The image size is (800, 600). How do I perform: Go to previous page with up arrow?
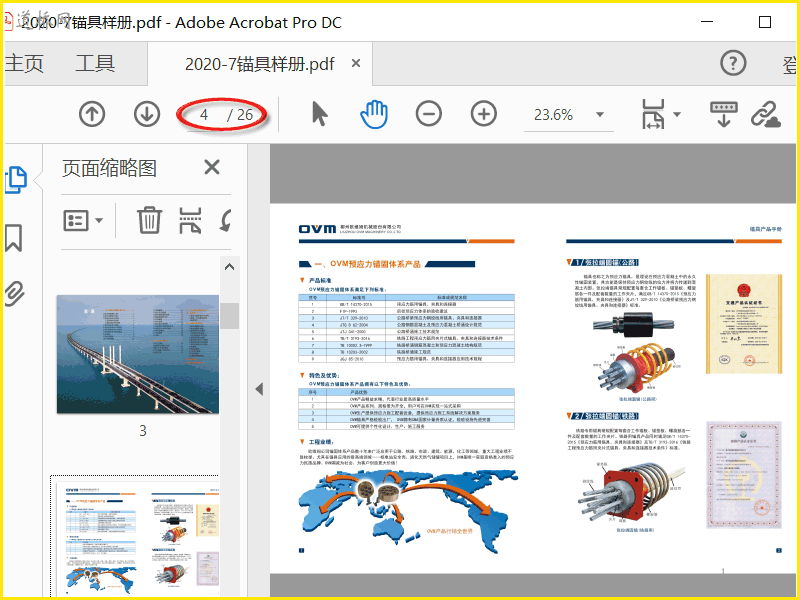point(92,114)
